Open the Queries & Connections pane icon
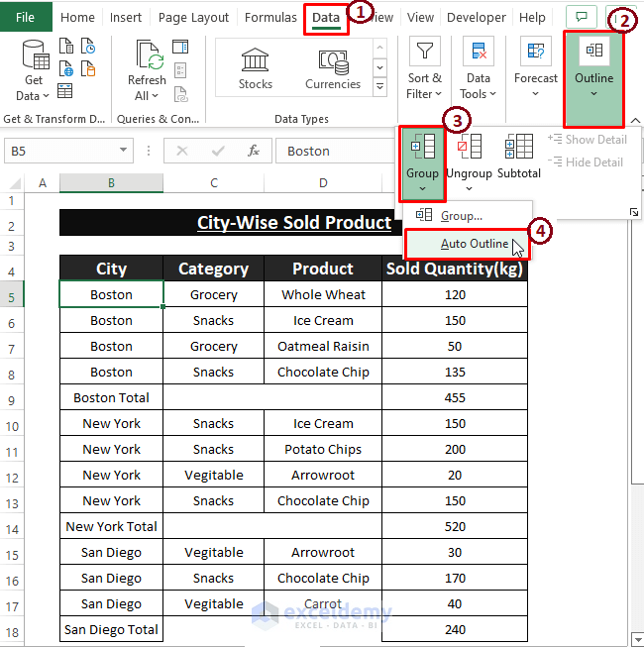 point(180,47)
